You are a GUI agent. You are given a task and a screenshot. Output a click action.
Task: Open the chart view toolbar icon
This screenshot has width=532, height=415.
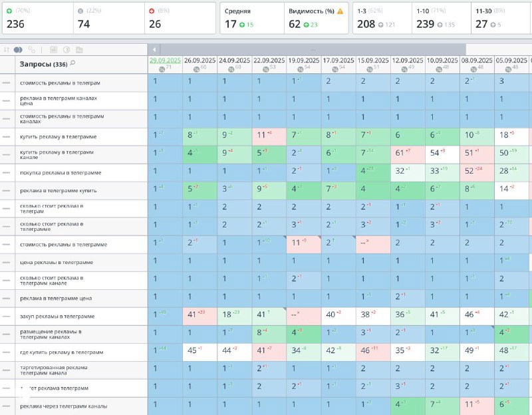click(x=53, y=49)
